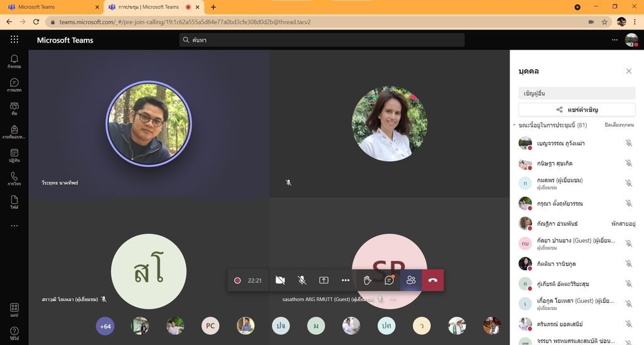Open the meeting chat conversation
The height and width of the screenshot is (345, 644).
(389, 280)
